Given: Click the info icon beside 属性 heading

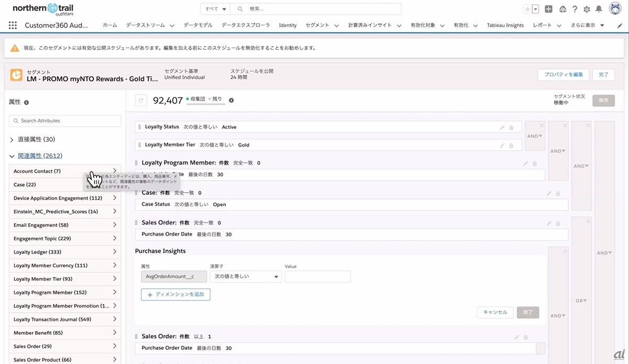Looking at the screenshot, I should [x=26, y=103].
